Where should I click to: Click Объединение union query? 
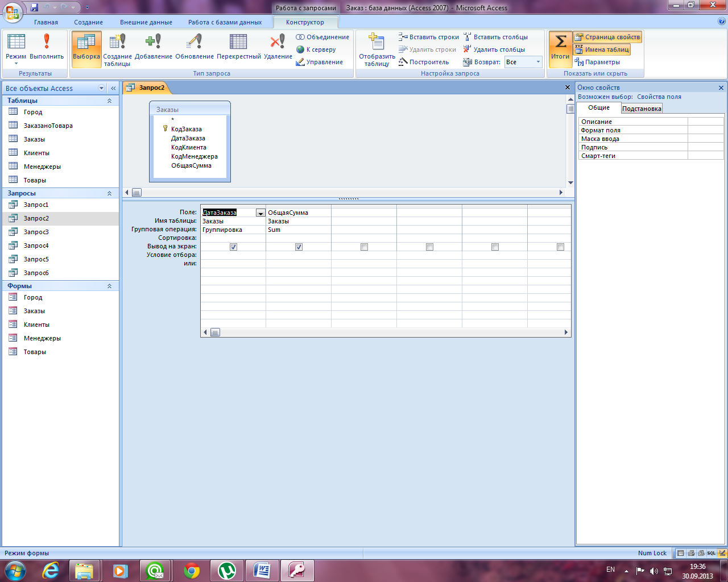tap(322, 37)
